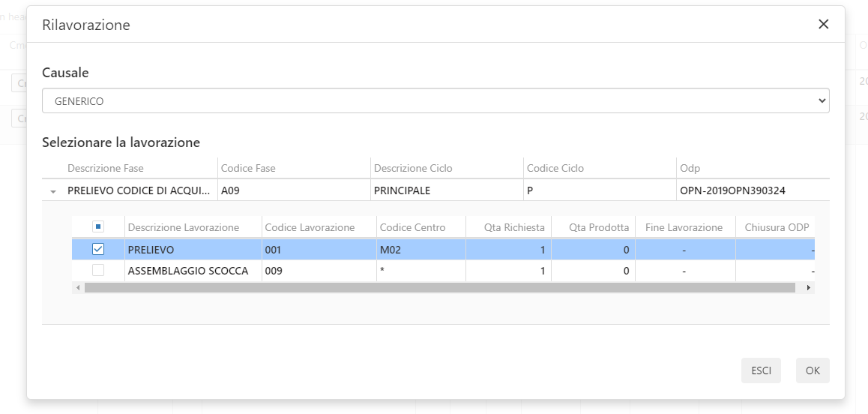868x414 pixels.
Task: Check the ASSEMBLAGGIO SCOCCA row checkbox
Action: click(x=98, y=270)
